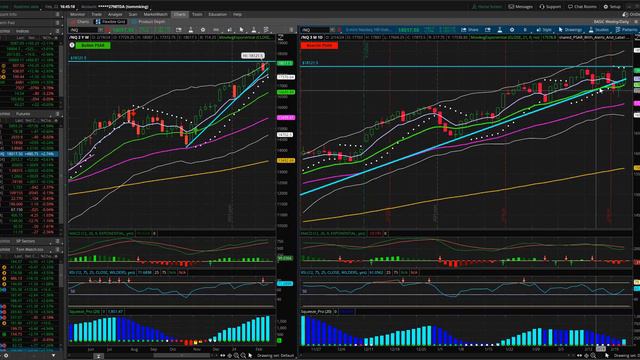Select highlighted /NQ row in Futures watchlist
The image size is (640, 360).
click(29, 154)
